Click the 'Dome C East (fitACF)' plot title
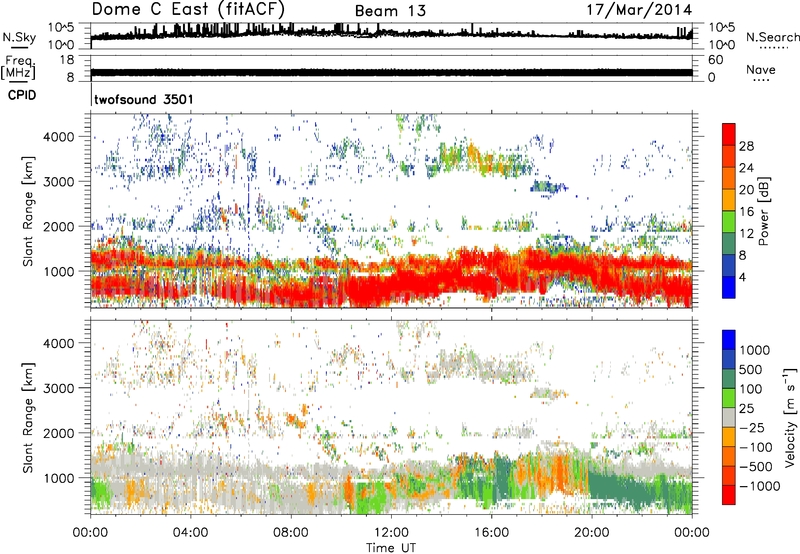The height and width of the screenshot is (554, 800). [188, 10]
